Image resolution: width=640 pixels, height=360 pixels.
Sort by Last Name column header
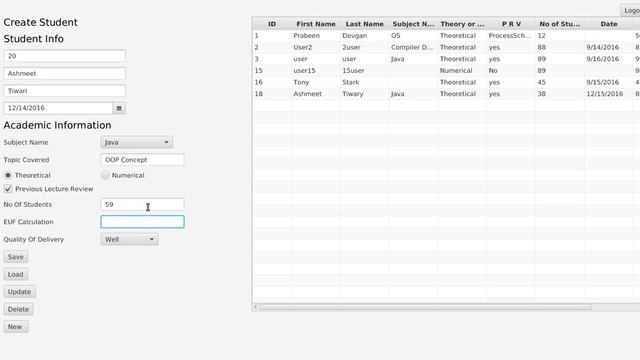point(364,24)
